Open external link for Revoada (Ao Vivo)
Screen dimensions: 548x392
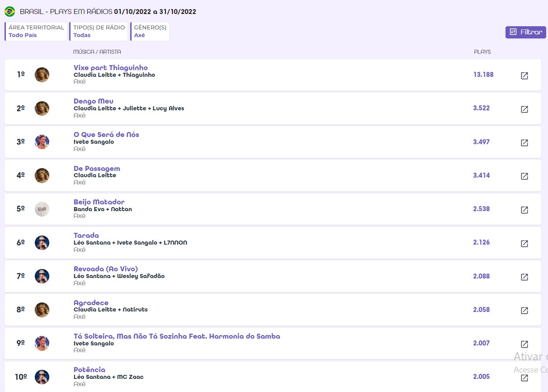tap(524, 277)
